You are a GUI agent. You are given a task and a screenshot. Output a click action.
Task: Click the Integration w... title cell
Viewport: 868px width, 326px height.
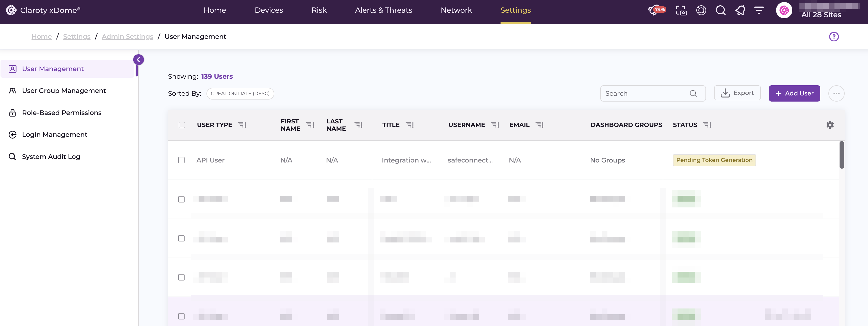pos(406,160)
